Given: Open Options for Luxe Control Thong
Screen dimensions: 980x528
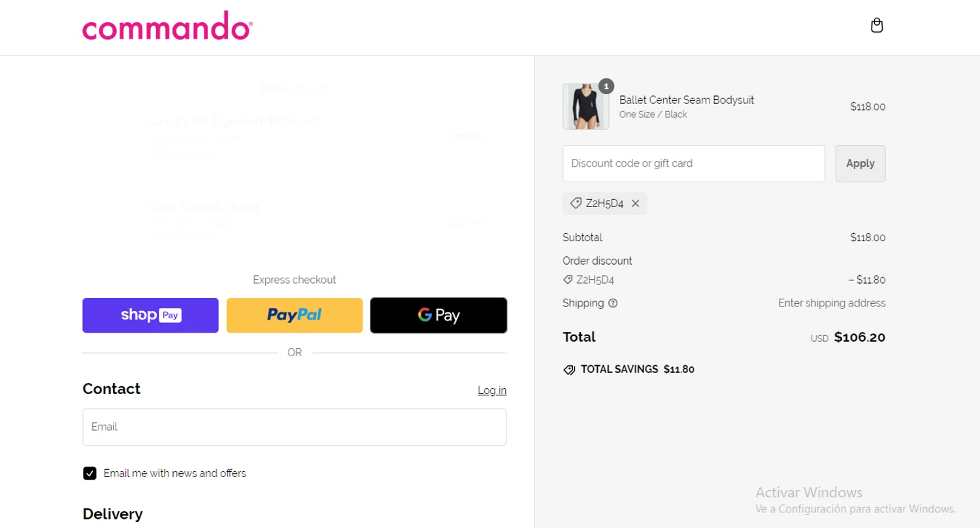Looking at the screenshot, I should point(466,222).
